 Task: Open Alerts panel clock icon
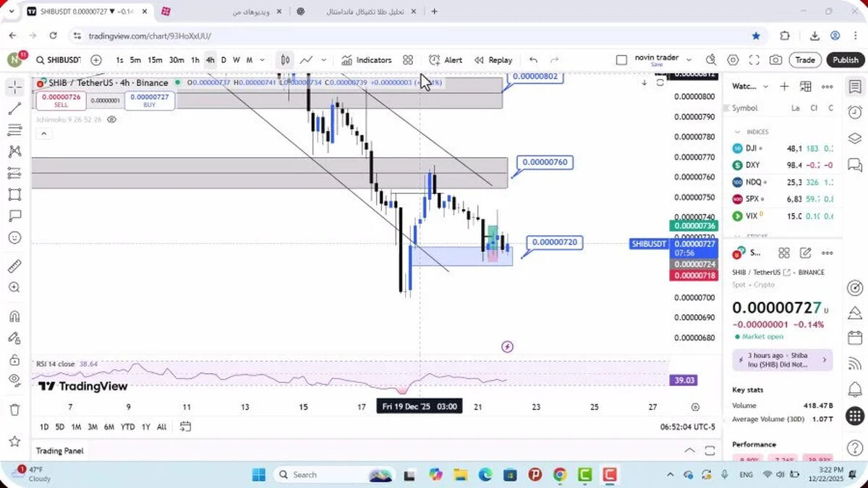(x=855, y=112)
